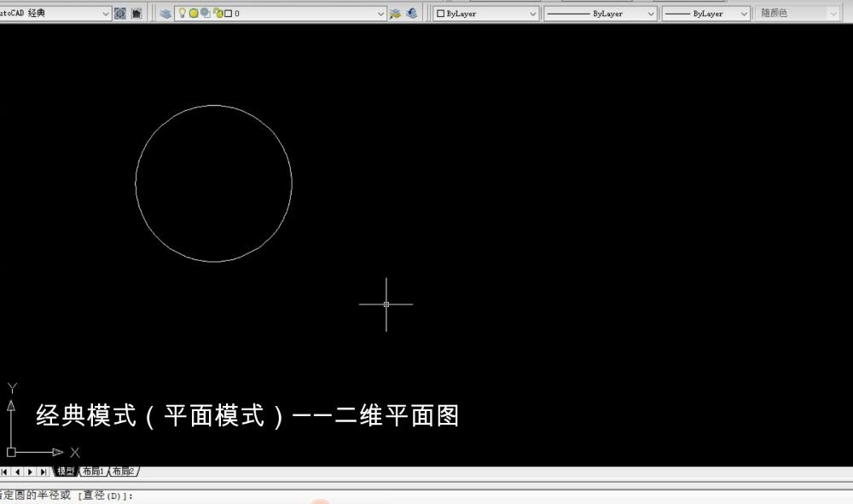Switch to the 布局1 tab
Viewport: 853px width, 504px height.
click(94, 470)
